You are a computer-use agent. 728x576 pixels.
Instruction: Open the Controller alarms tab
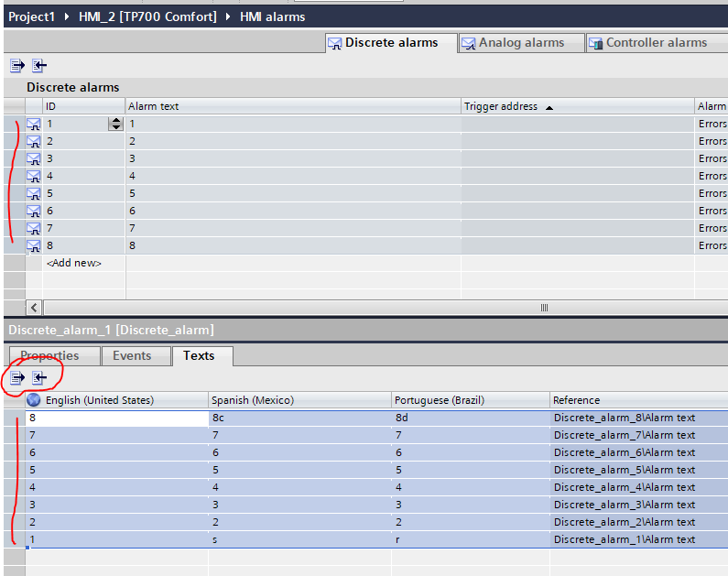(656, 43)
